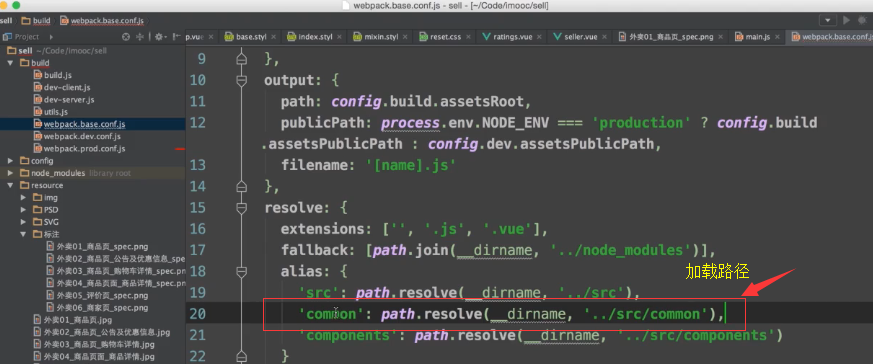Expand the PSD folder
This screenshot has height=364, width=873.
23,210
